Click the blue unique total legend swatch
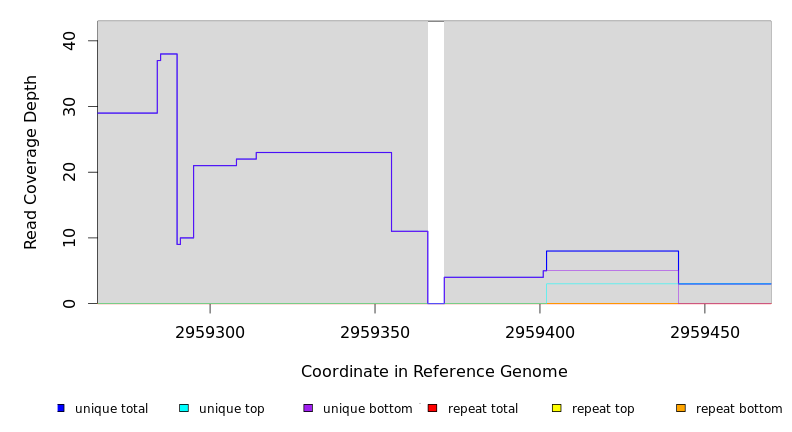The image size is (792, 432). pyautogui.click(x=61, y=408)
